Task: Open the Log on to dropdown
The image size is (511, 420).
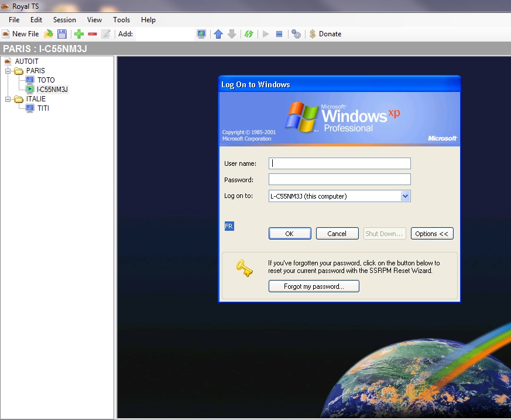Action: click(406, 196)
